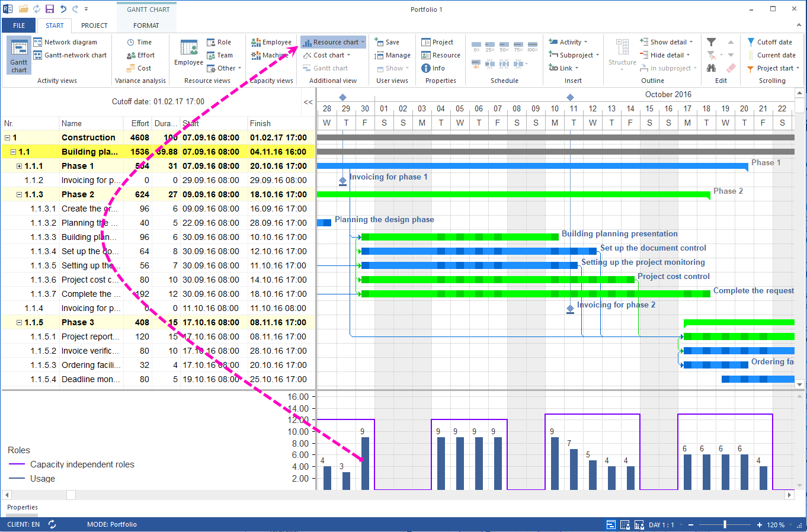Toggle Show detail in Outline group

[667, 41]
